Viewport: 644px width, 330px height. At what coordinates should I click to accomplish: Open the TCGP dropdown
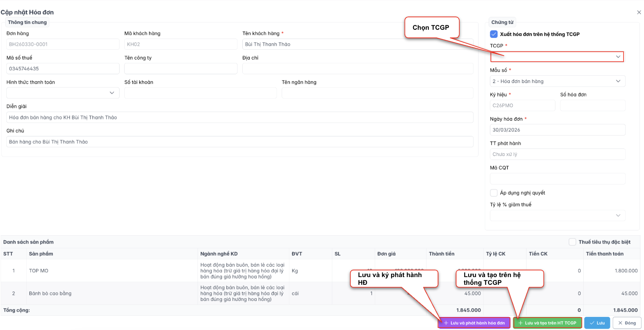pos(557,57)
